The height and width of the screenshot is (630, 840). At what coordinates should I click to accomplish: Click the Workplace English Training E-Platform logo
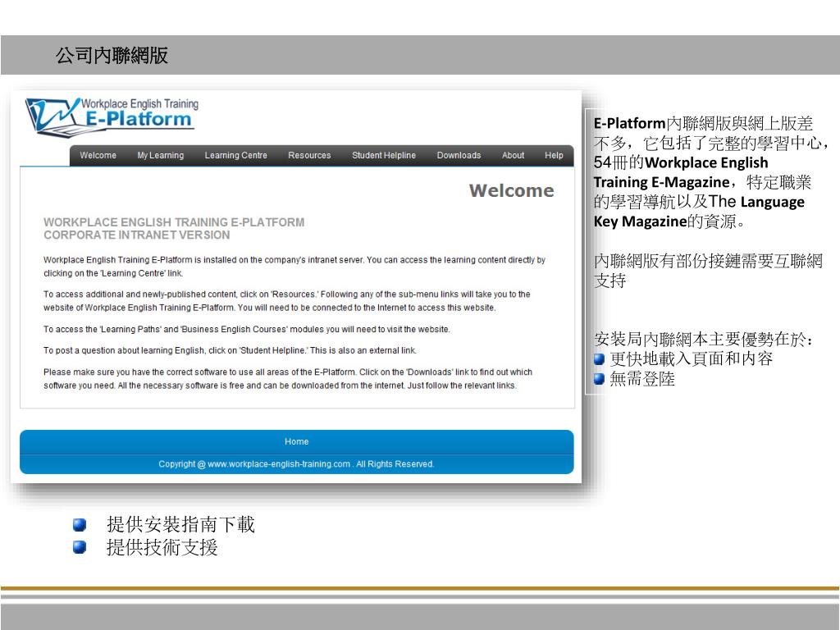(x=112, y=116)
